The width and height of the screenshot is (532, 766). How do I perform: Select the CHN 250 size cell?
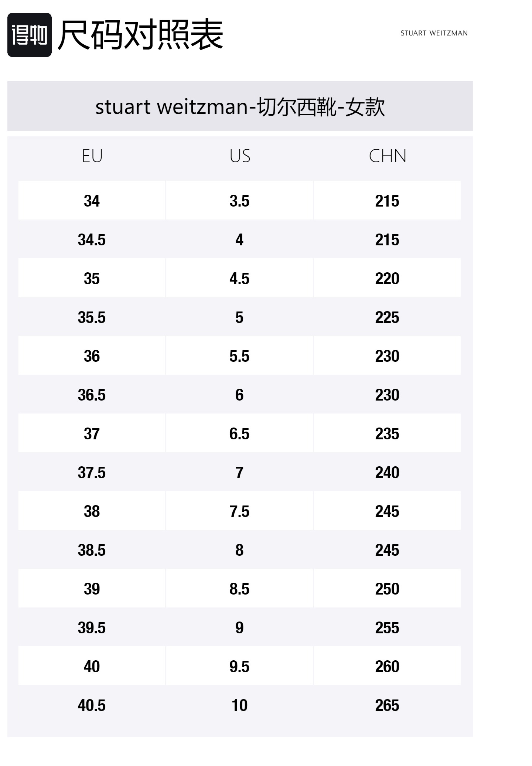[387, 588]
